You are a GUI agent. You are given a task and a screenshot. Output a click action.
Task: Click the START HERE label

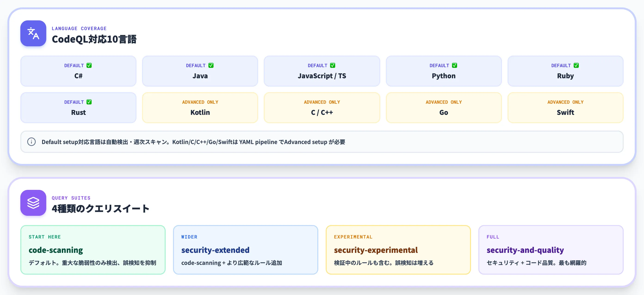pyautogui.click(x=44, y=237)
